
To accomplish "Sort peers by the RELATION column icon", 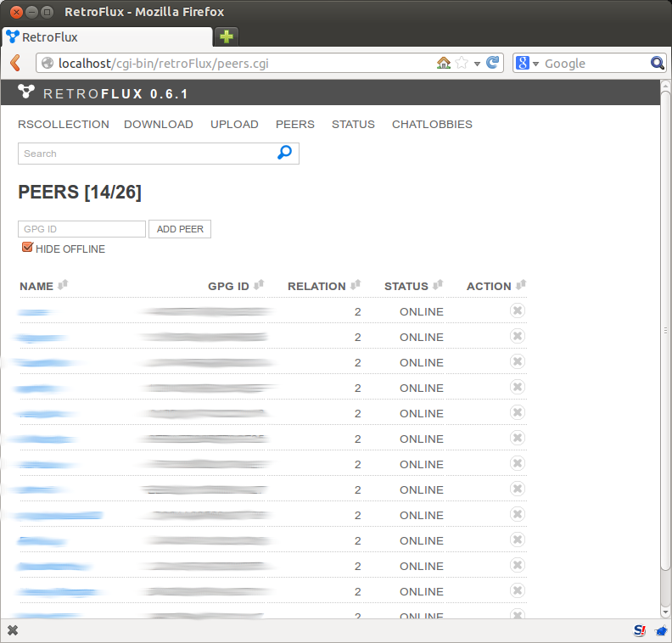I will point(356,284).
